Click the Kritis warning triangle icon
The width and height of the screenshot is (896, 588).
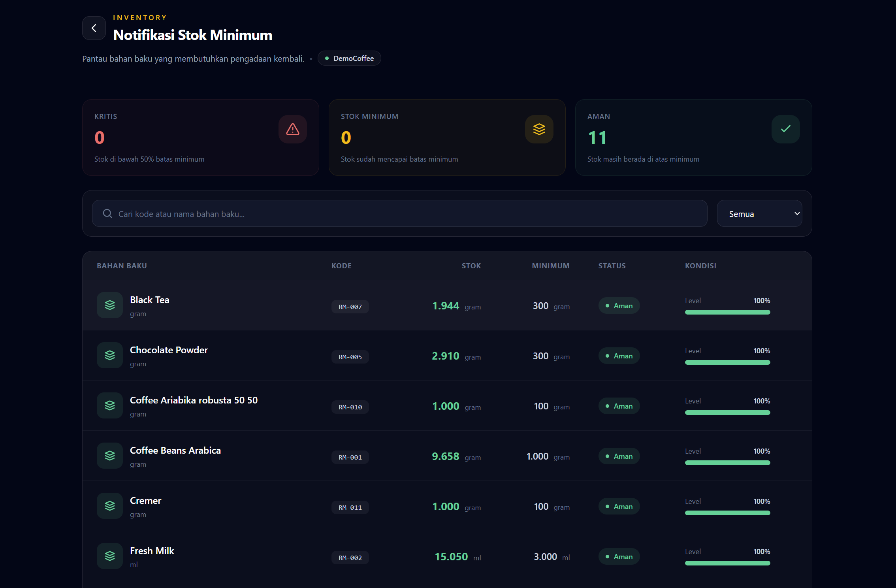(293, 129)
